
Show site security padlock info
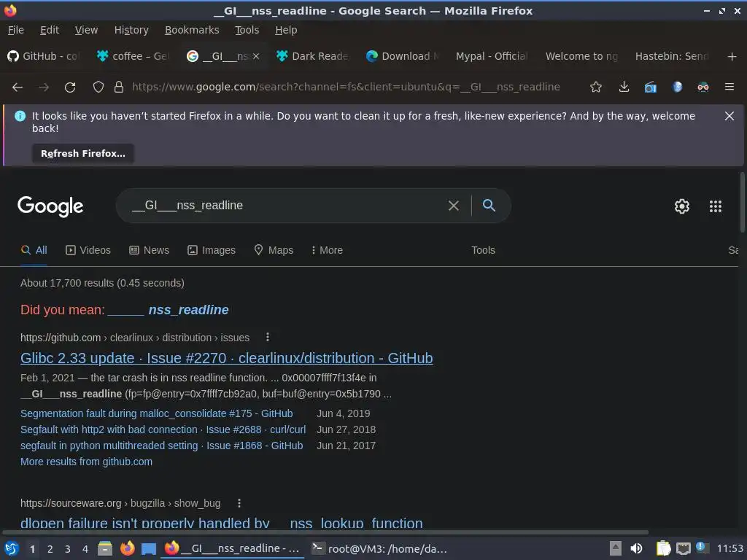pos(119,87)
